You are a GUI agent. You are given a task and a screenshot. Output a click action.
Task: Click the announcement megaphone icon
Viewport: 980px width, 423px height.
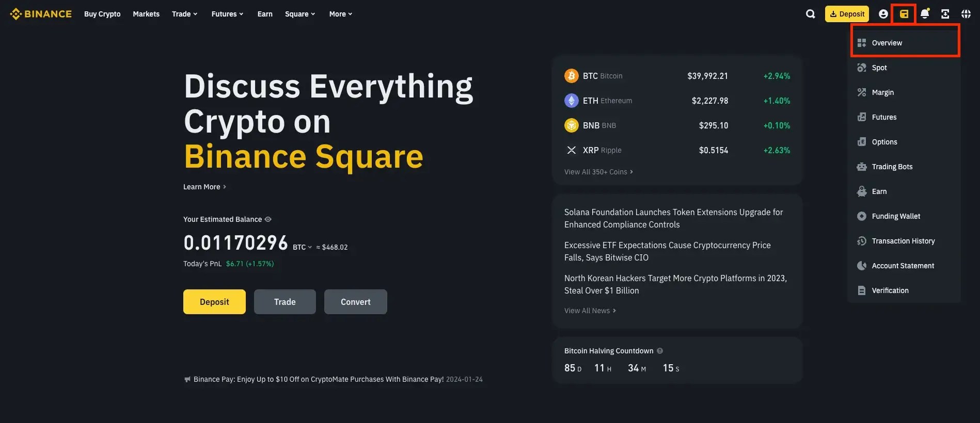click(187, 379)
